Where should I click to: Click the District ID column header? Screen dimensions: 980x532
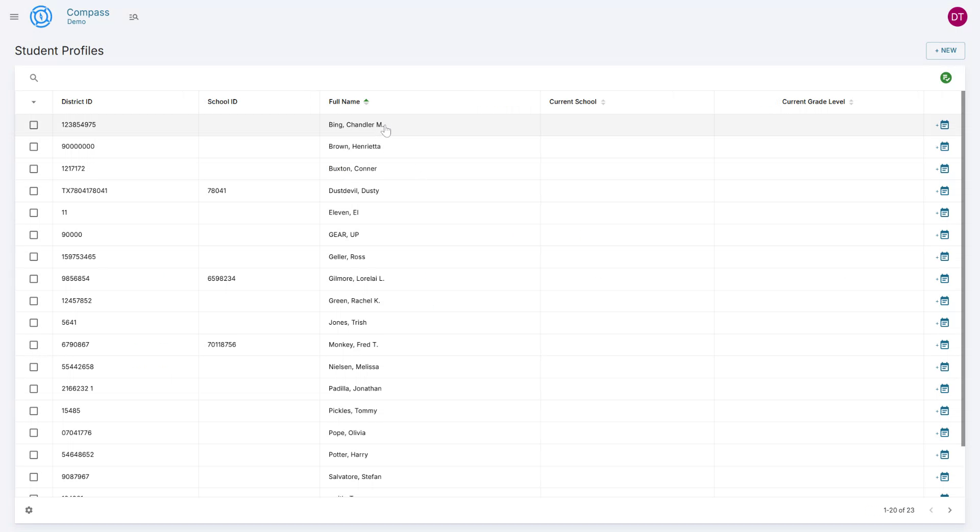[77, 102]
